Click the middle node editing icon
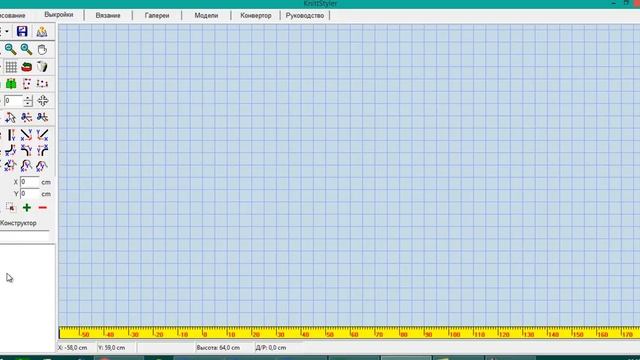 coord(27,118)
